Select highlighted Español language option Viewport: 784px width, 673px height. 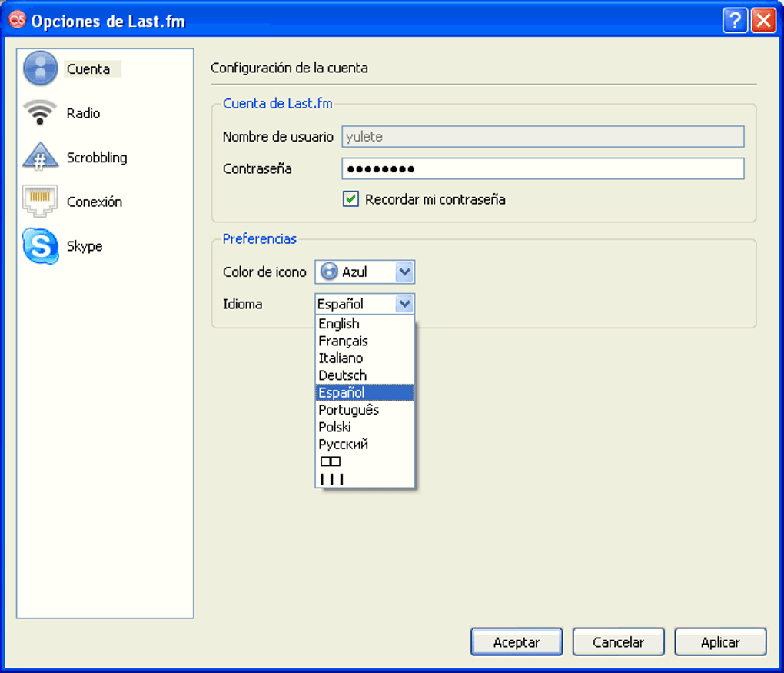point(364,392)
